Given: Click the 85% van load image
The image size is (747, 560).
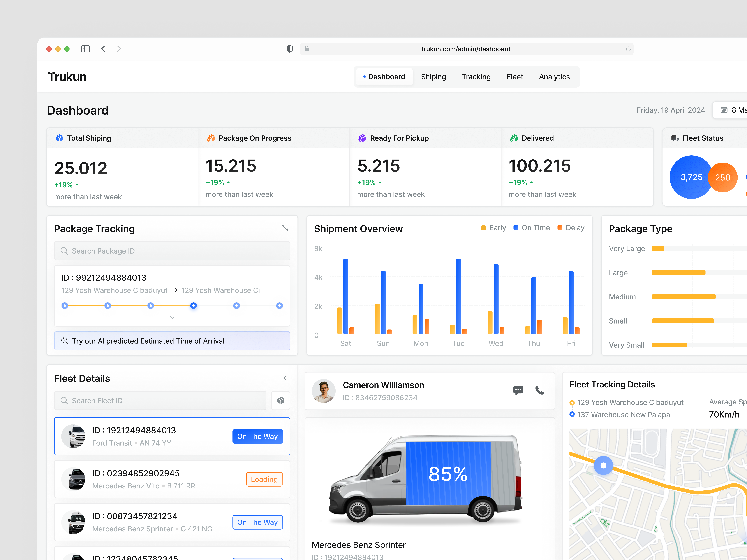Looking at the screenshot, I should coord(426,479).
